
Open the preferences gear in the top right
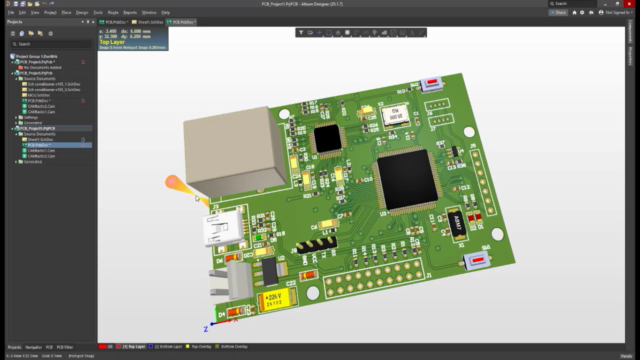point(582,13)
